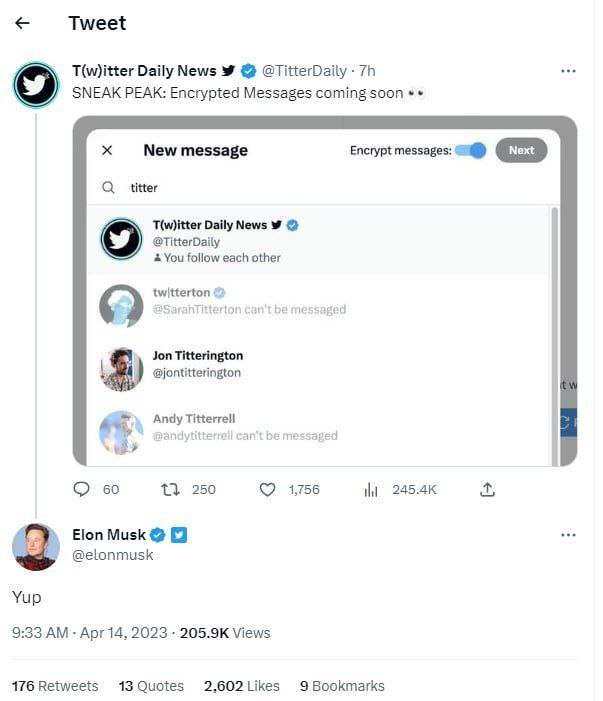Reply to the TitterDaily tweet
603x701 pixels.
83,489
